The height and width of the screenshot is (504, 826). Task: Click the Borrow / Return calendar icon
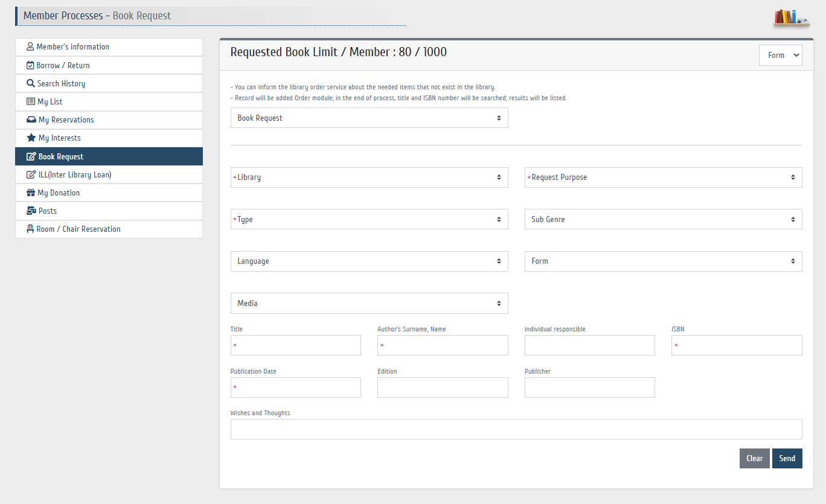[30, 65]
